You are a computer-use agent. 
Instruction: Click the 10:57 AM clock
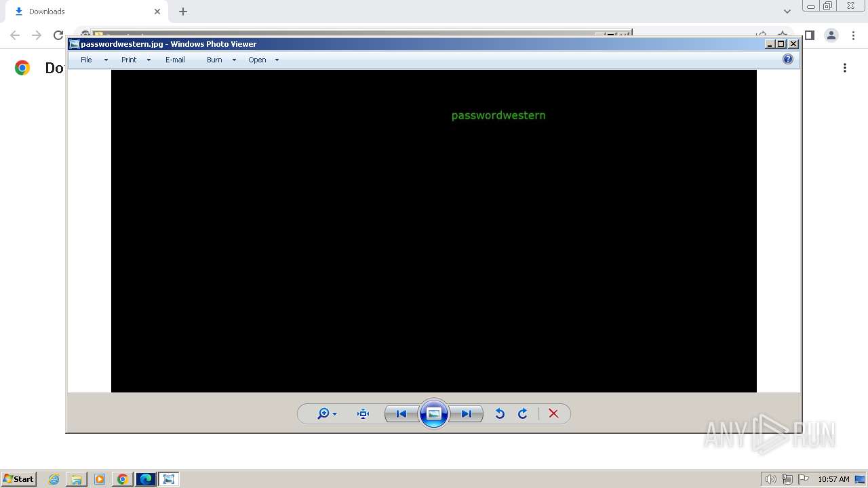click(833, 479)
